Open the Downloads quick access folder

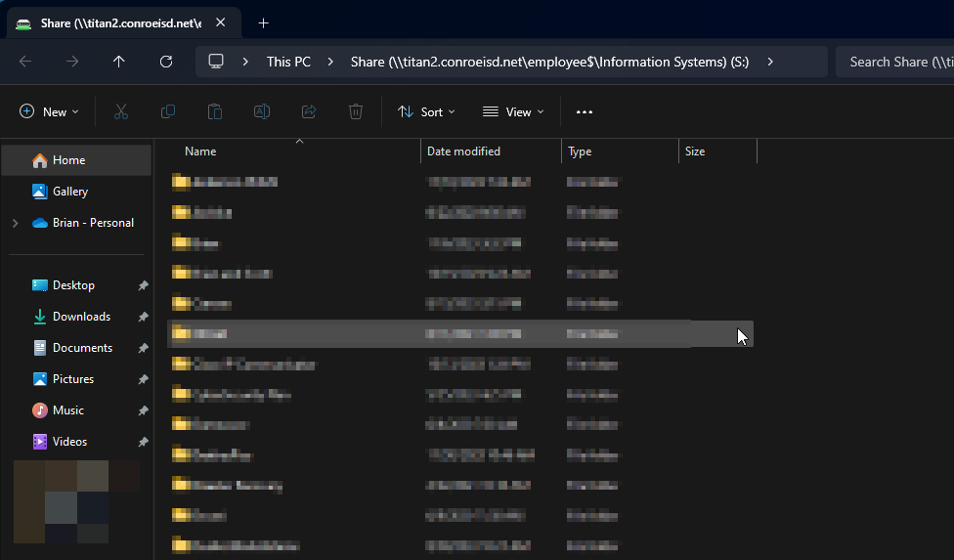pyautogui.click(x=81, y=317)
